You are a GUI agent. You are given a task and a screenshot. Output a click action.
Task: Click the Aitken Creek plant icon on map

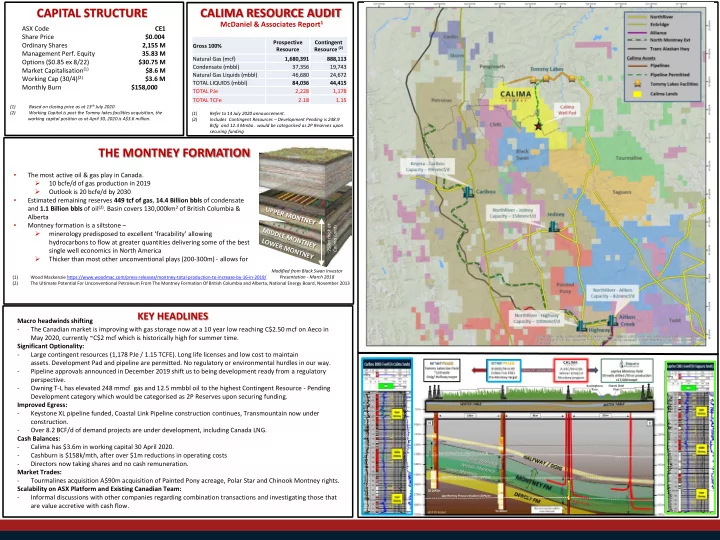(x=612, y=320)
